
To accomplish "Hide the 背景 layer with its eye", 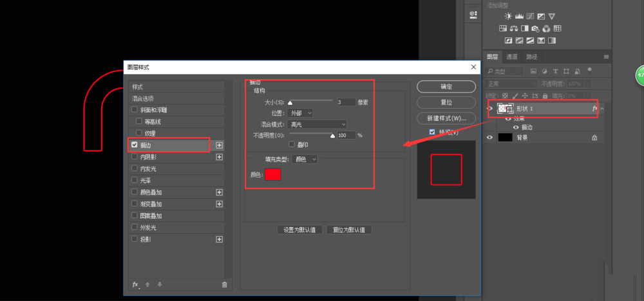I will pos(489,138).
